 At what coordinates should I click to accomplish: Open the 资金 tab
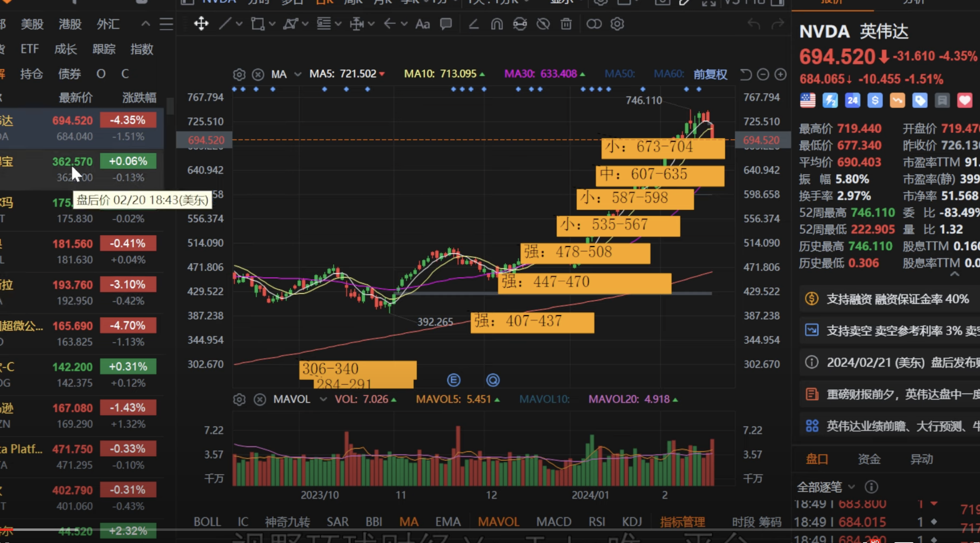pos(869,459)
